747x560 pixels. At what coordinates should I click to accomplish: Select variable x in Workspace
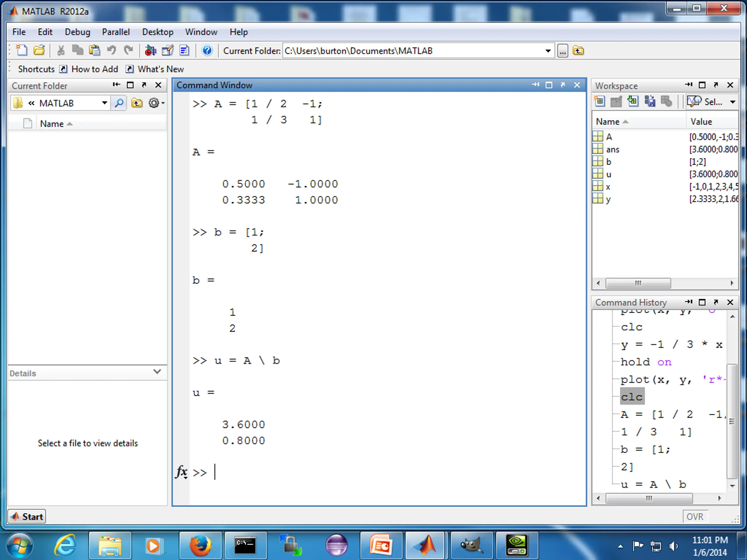click(665, 187)
